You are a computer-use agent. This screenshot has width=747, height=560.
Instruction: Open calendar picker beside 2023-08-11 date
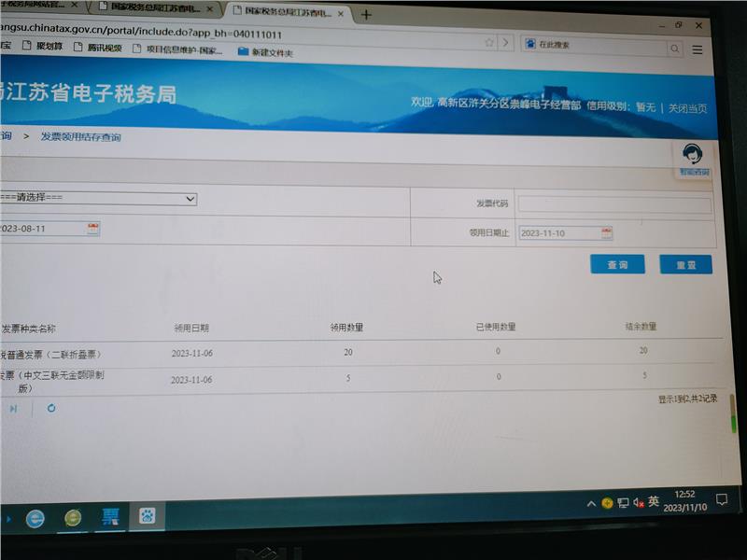pyautogui.click(x=93, y=229)
